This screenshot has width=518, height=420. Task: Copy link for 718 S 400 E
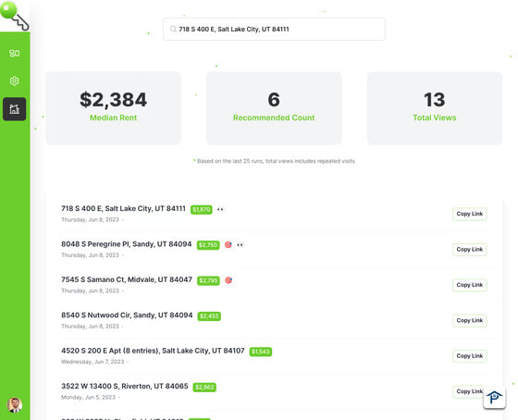click(470, 214)
